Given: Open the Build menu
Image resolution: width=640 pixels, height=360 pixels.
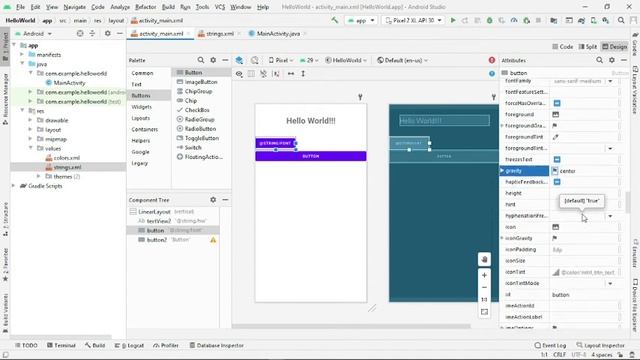Looking at the screenshot, I should point(168,7).
